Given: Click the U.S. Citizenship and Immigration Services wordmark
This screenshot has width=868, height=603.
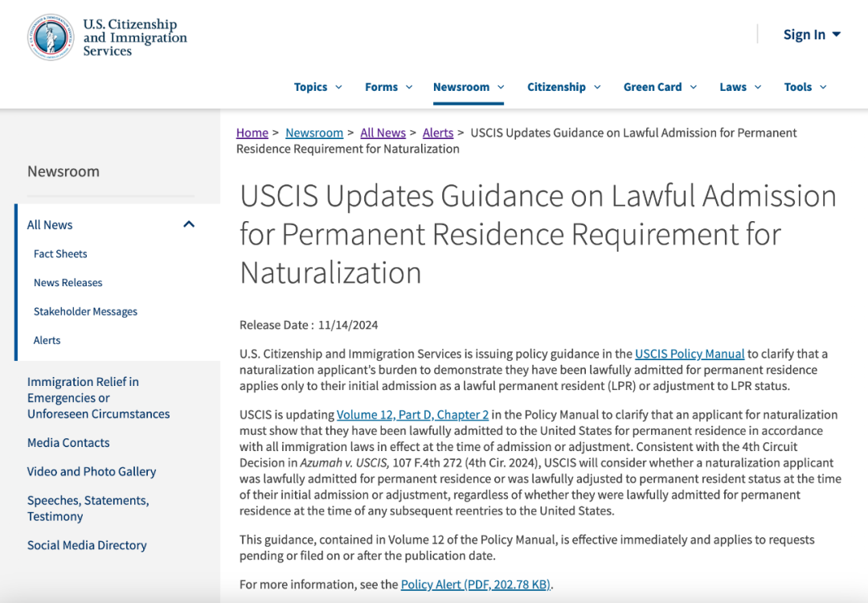Looking at the screenshot, I should [x=135, y=38].
